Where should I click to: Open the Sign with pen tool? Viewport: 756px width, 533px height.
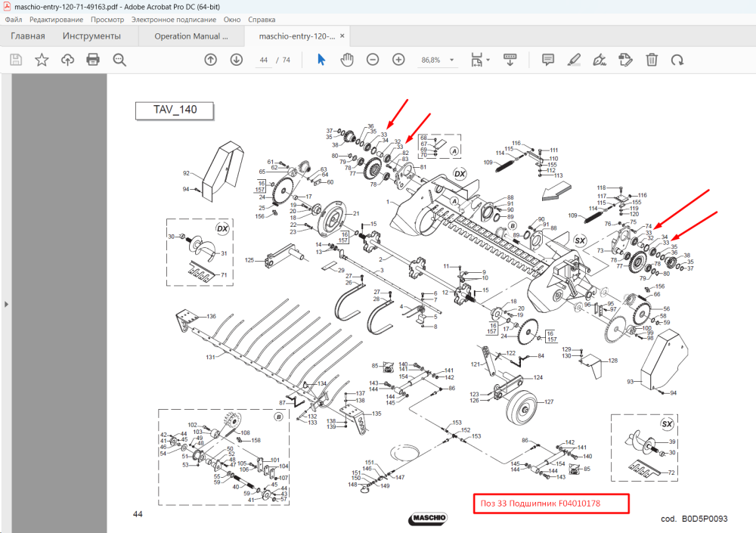point(600,60)
